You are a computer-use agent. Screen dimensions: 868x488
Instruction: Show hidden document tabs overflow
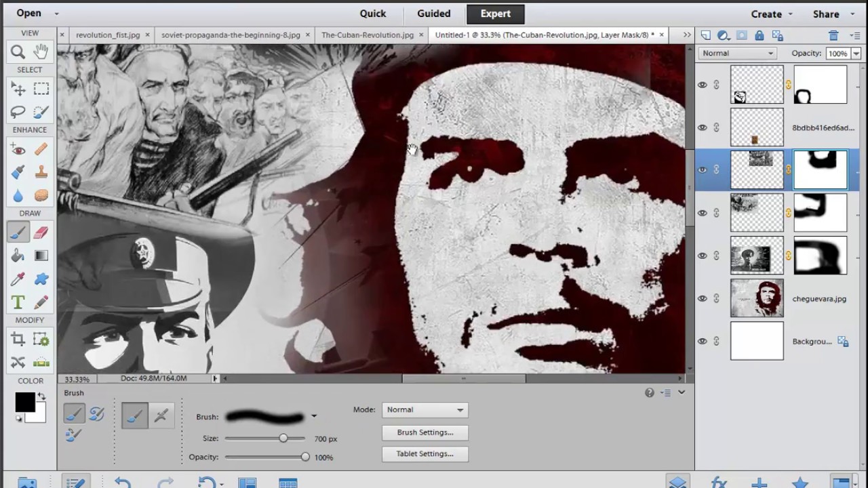tap(687, 35)
